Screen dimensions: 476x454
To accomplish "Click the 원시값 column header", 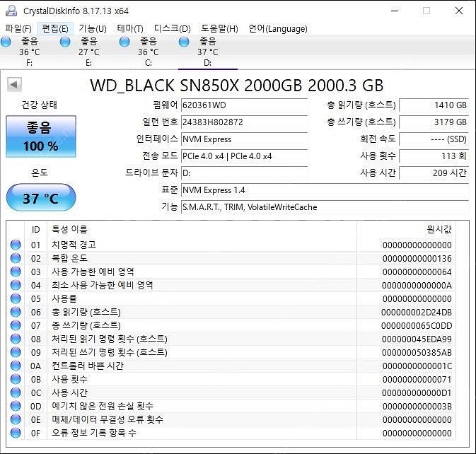I will pyautogui.click(x=439, y=229).
